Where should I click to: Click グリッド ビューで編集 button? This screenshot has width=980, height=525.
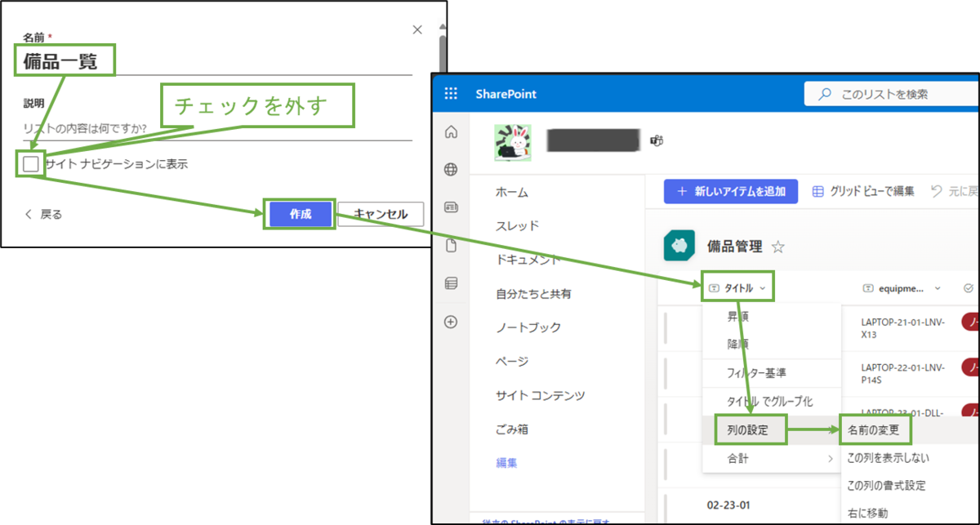point(863,192)
